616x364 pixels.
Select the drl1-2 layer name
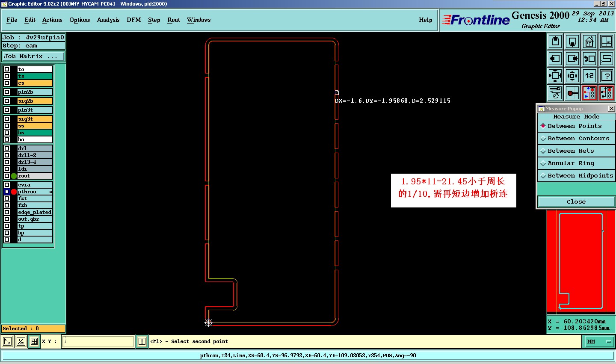35,155
